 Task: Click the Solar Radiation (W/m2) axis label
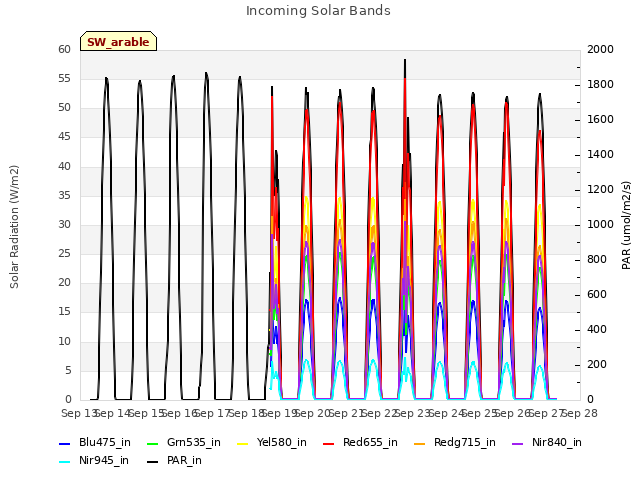pyautogui.click(x=14, y=227)
